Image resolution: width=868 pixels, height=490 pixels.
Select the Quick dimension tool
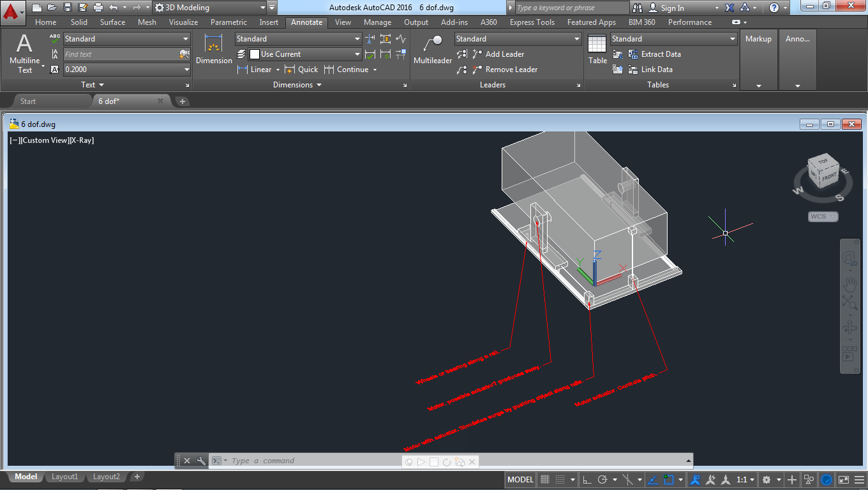click(301, 70)
